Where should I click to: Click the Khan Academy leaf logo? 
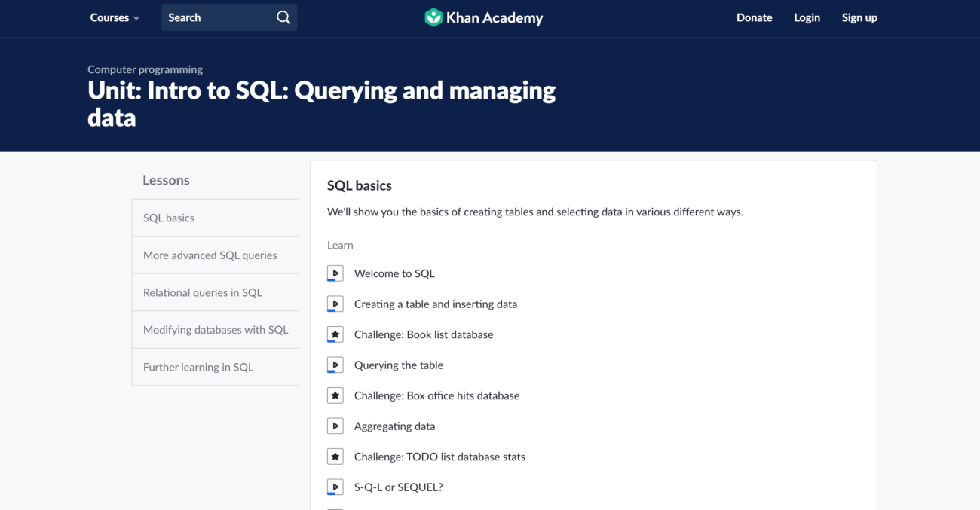click(433, 17)
